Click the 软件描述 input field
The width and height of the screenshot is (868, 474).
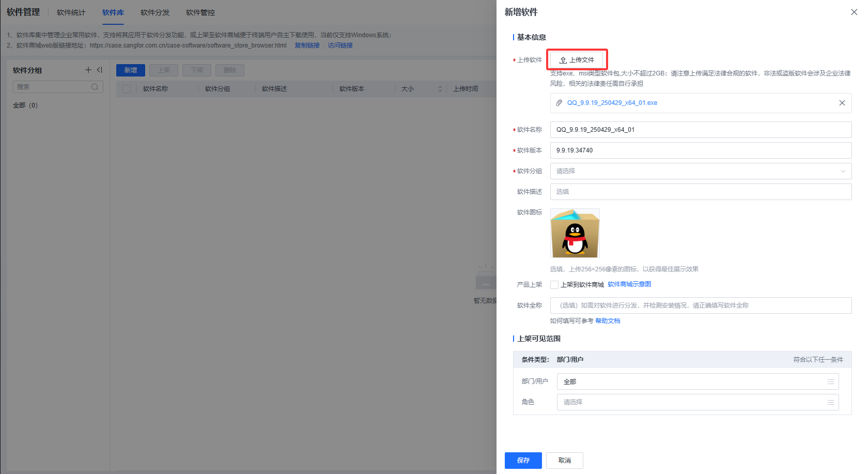click(x=701, y=192)
